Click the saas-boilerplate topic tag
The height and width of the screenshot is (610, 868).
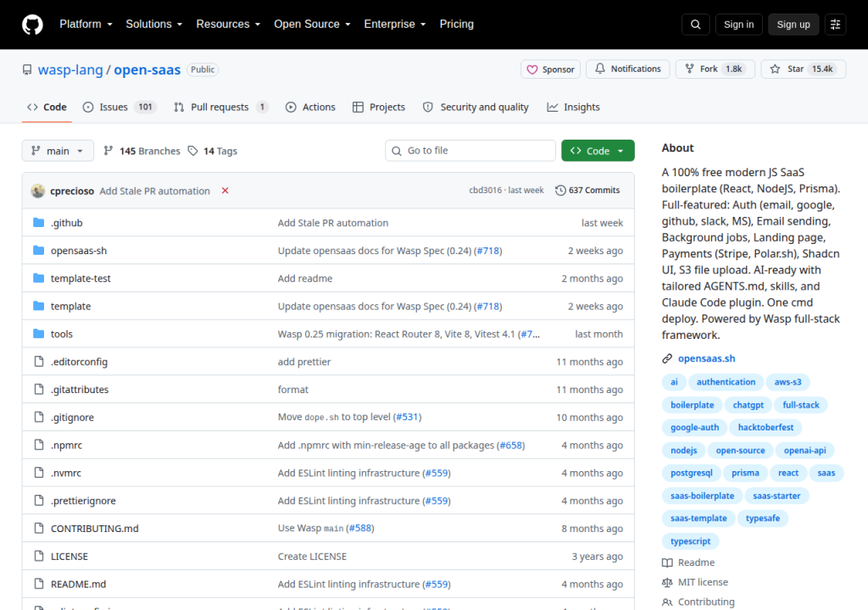[702, 496]
